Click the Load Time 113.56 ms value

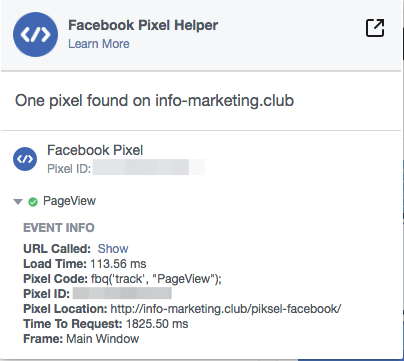click(118, 264)
